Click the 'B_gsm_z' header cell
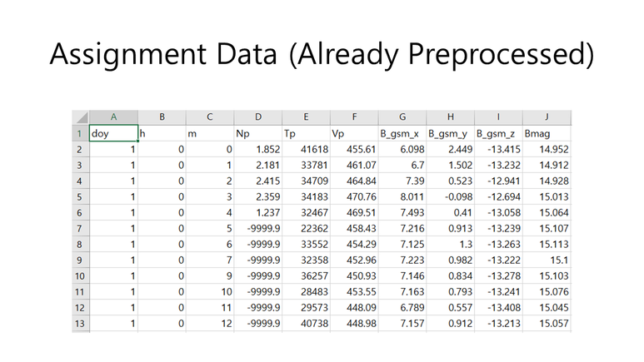644x362 pixels. [498, 133]
